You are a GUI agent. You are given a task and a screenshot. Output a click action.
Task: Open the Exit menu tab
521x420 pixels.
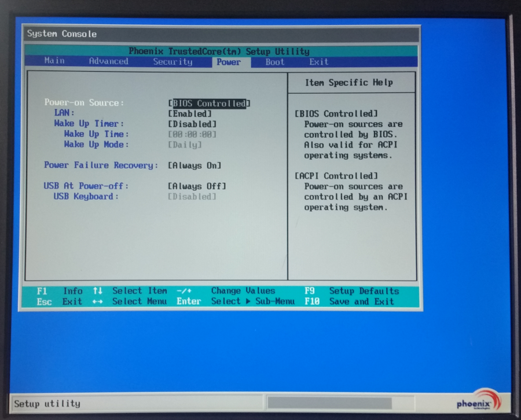pos(319,61)
